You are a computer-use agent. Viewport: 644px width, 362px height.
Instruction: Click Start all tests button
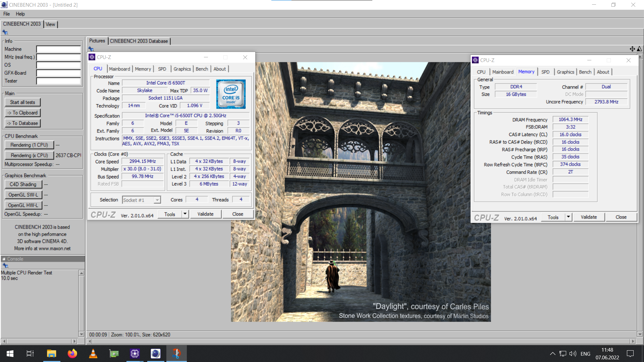(x=22, y=103)
